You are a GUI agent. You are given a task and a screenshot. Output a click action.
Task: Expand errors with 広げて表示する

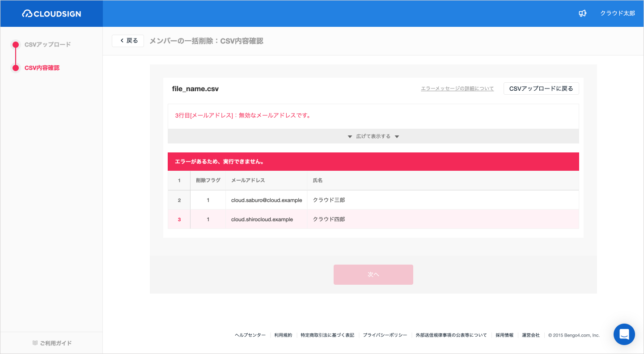tap(373, 136)
